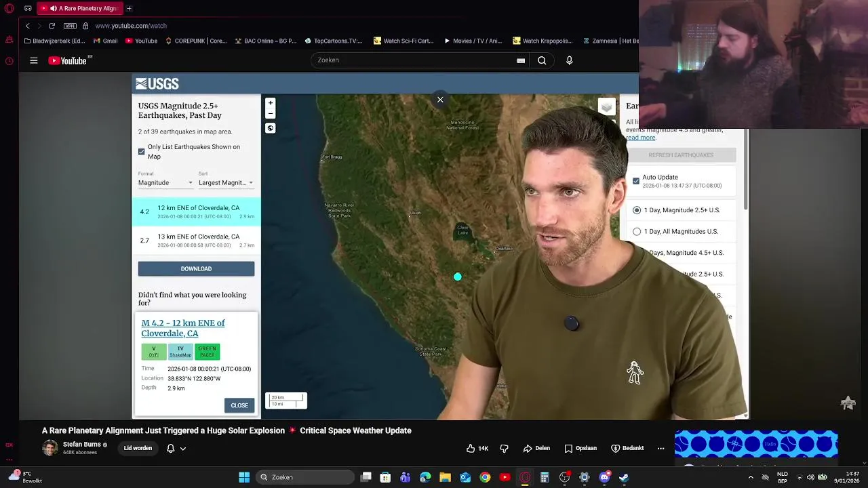Click the REFRESH EARTHQUAKES button
This screenshot has width=868, height=488.
(681, 155)
